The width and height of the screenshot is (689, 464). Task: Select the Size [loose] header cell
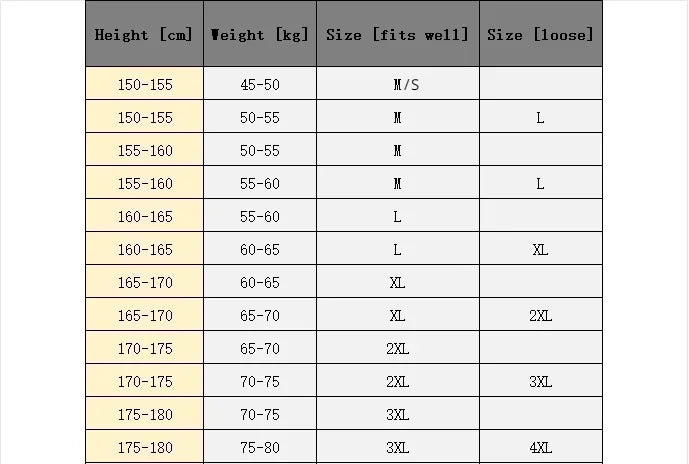coord(541,34)
